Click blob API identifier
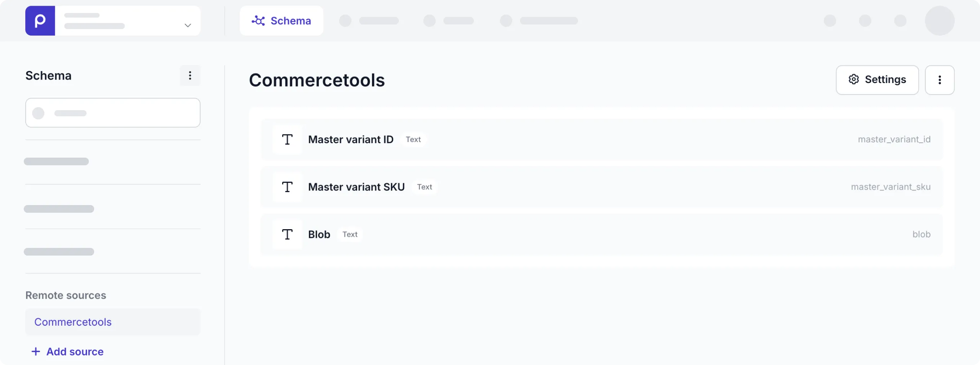Screen dimensions: 980x365 coord(921,234)
